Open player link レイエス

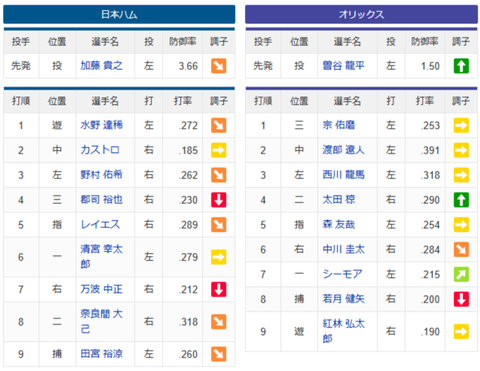(100, 224)
